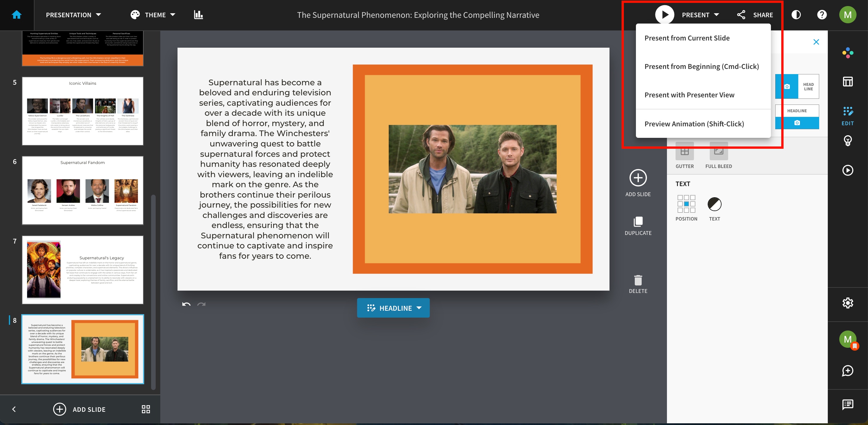Duplicate the current slide
The image size is (868, 425).
[x=638, y=226]
